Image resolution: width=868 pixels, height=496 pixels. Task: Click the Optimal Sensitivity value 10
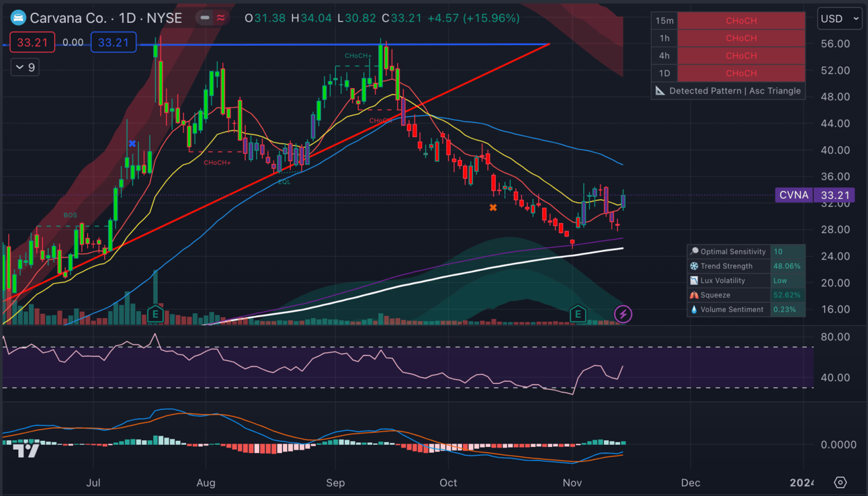coord(778,251)
